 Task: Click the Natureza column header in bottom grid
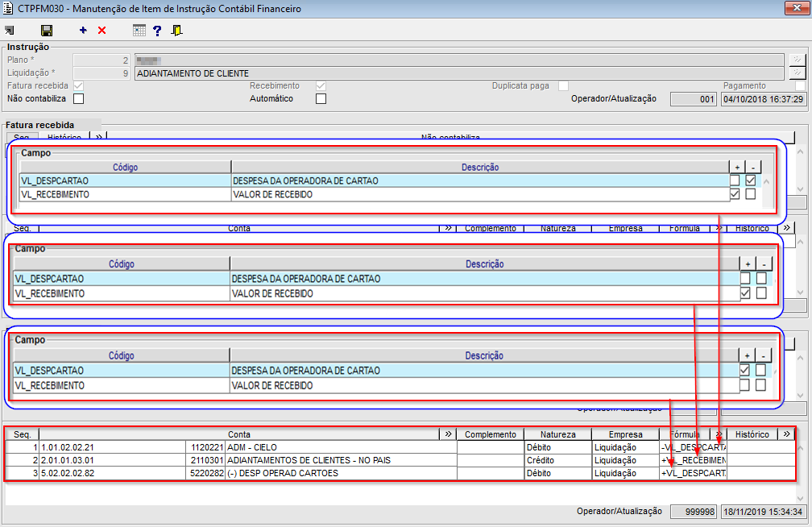click(557, 434)
